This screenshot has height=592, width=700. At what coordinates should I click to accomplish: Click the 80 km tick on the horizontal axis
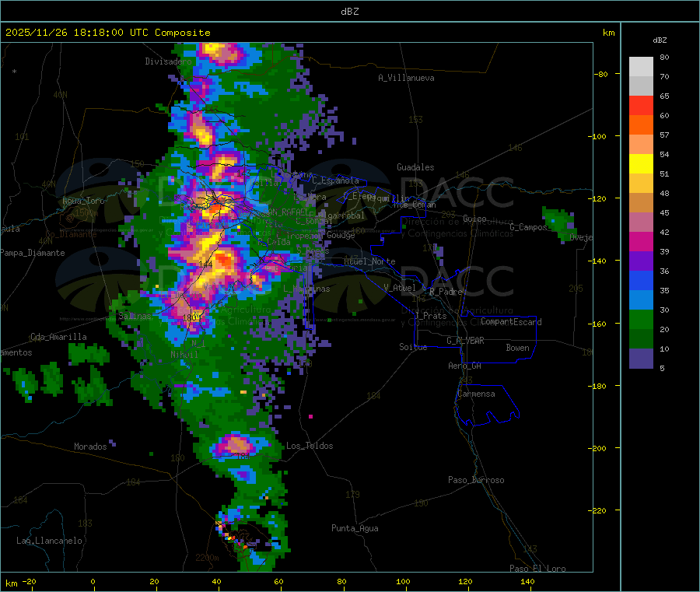click(341, 582)
